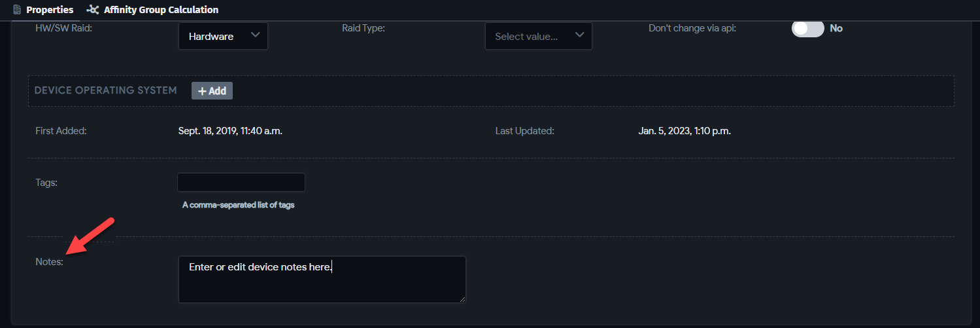
Task: Click the "No" label beside the api toggle
Action: [836, 28]
